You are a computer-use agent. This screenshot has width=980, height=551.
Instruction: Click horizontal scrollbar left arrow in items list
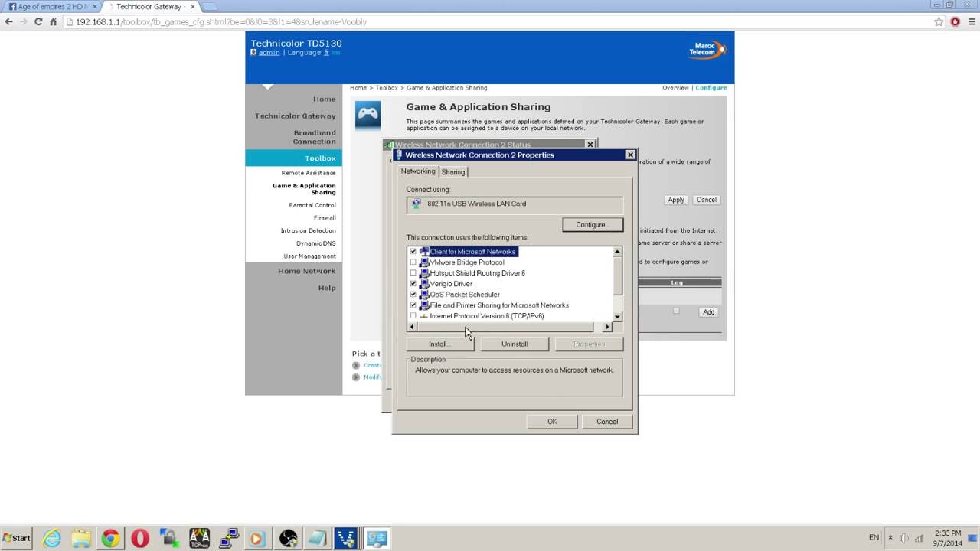[412, 327]
